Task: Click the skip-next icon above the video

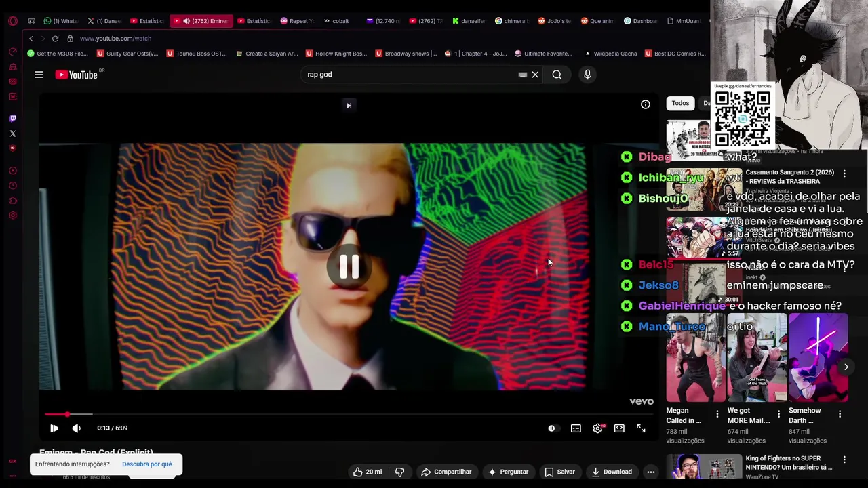Action: tap(349, 105)
